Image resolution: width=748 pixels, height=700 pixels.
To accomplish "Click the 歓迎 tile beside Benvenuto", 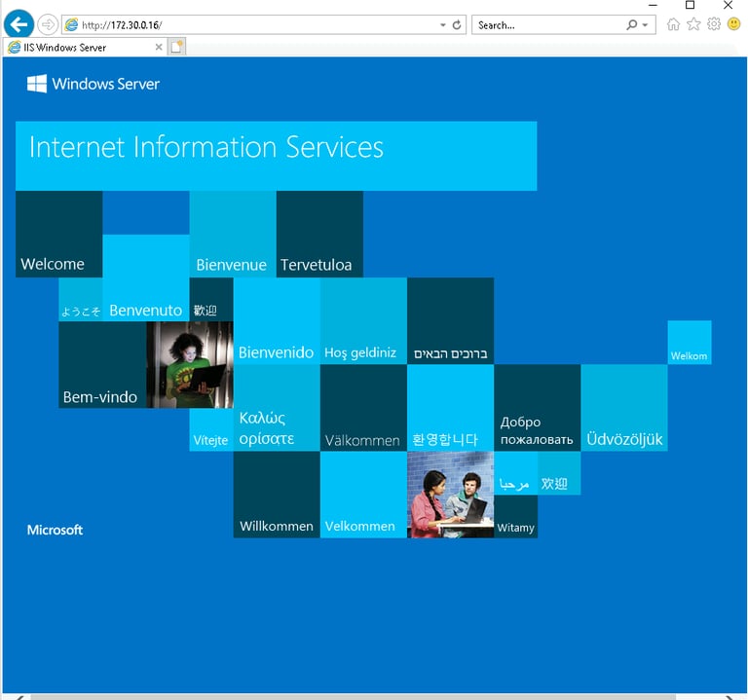I will tap(211, 300).
